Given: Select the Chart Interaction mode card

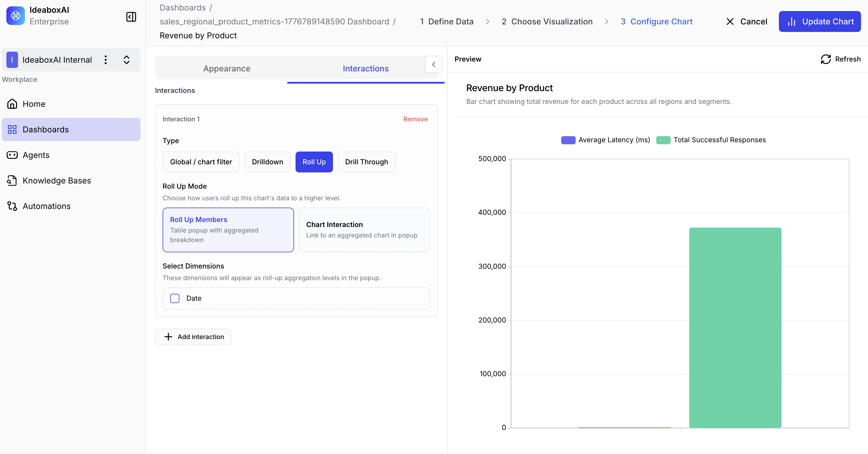Looking at the screenshot, I should tap(364, 230).
